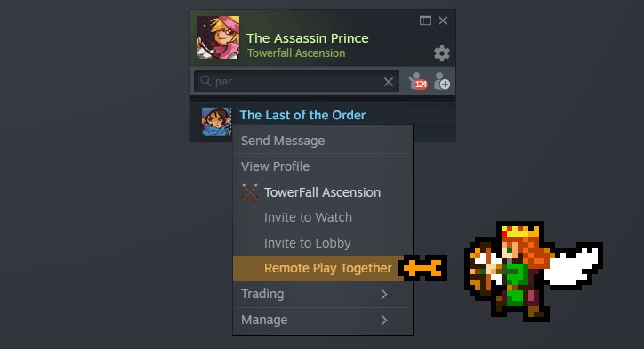This screenshot has height=349, width=644.
Task: Open the friends list settings gear
Action: click(442, 53)
